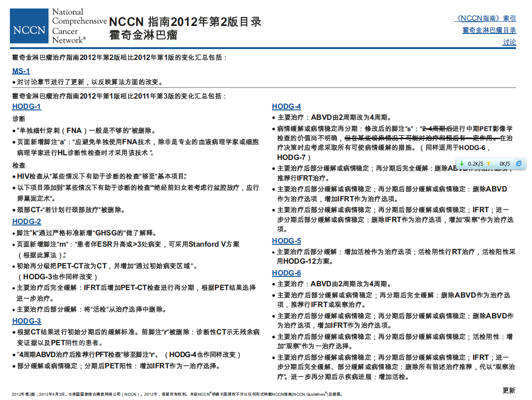Jump to HODG-6 page link

coord(286,273)
